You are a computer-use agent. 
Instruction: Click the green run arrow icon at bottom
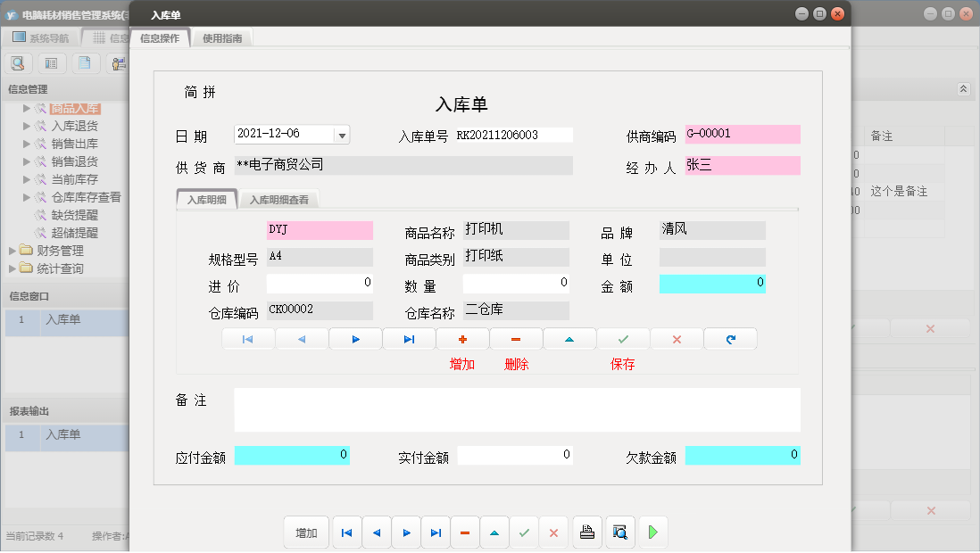coord(651,532)
